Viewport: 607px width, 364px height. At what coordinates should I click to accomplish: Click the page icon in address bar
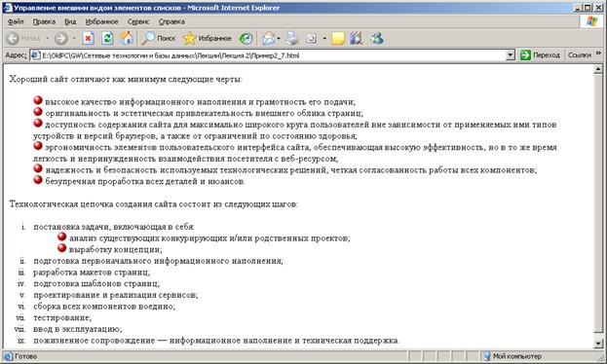point(35,55)
